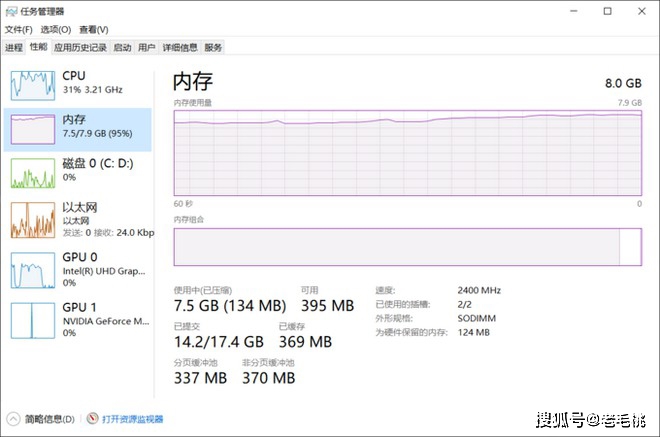
Task: Click the resource monitor gauge icon
Action: 92,418
